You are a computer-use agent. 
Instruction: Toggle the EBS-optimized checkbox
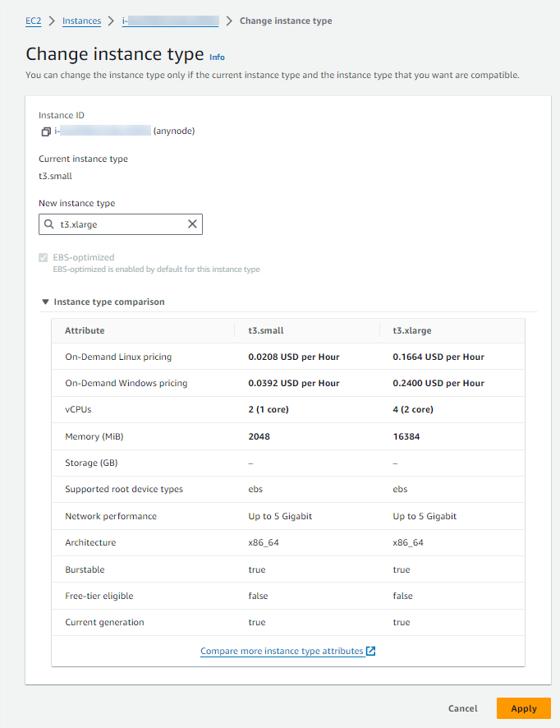(x=43, y=257)
